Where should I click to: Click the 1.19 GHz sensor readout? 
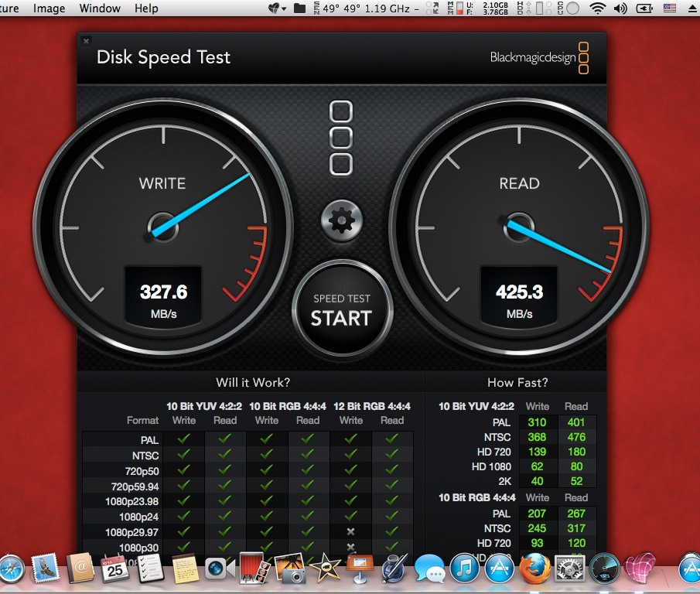[x=387, y=9]
